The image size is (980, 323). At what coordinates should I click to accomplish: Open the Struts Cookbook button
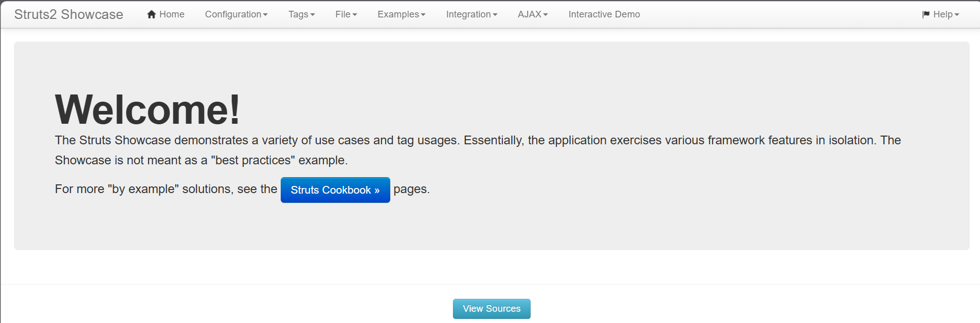[335, 190]
